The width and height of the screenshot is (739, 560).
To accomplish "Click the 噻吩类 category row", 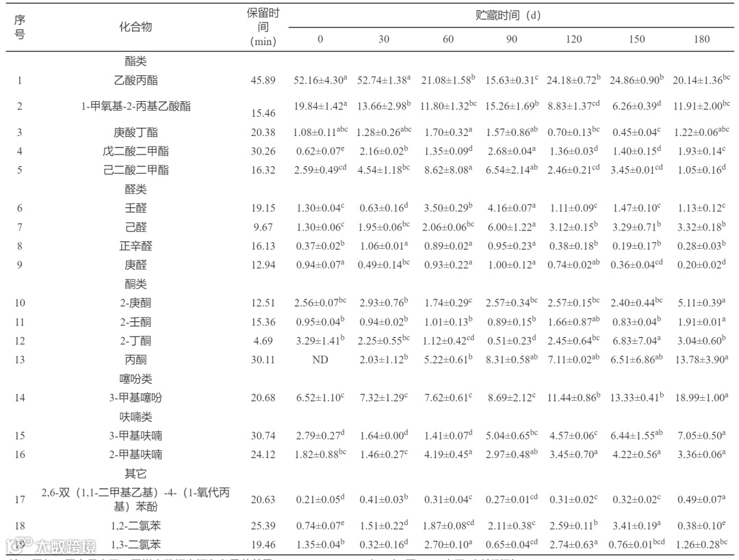I will 135,379.
